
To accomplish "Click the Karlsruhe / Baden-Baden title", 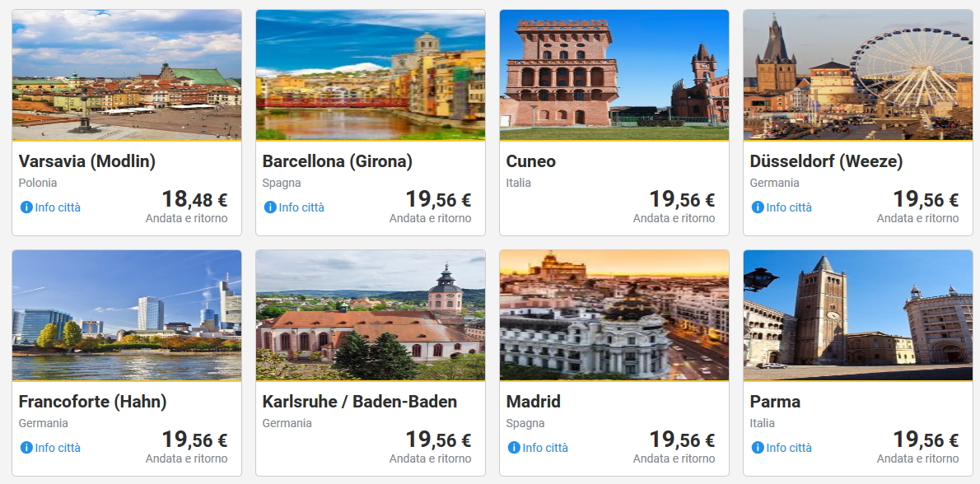I will point(360,402).
